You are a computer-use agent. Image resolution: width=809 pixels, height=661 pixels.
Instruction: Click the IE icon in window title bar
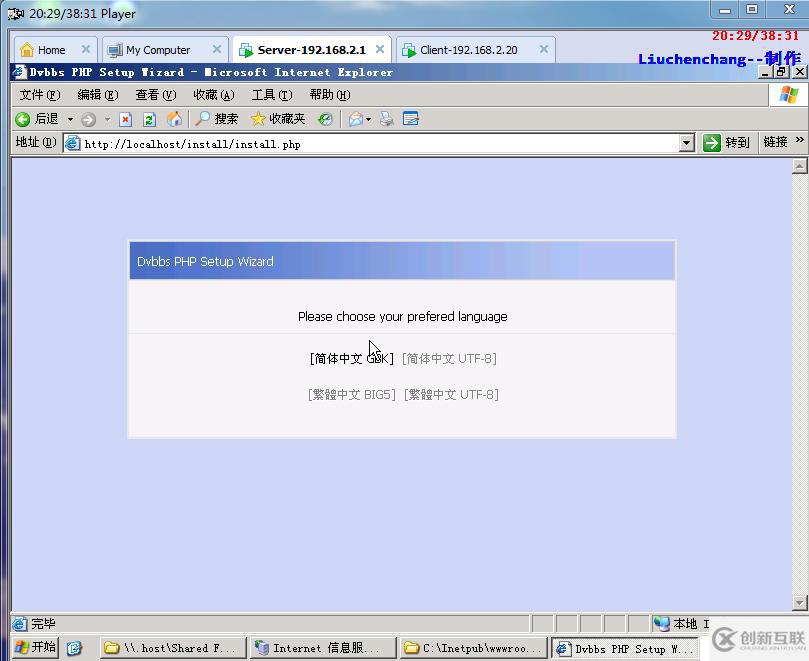[19, 72]
